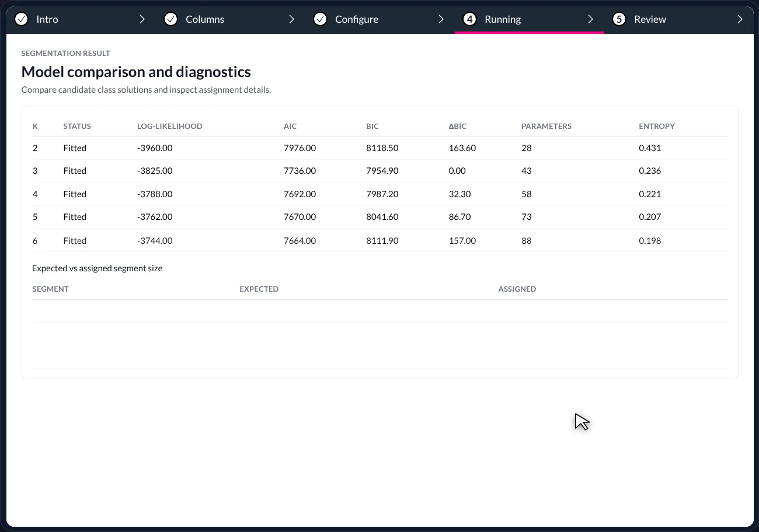759x532 pixels.
Task: Return to the Configure step
Action: (357, 19)
